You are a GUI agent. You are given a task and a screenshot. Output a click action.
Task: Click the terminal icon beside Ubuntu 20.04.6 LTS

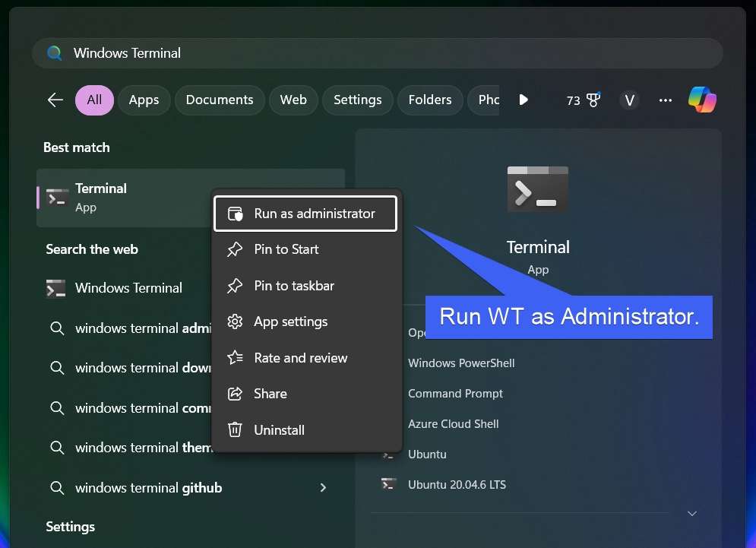click(388, 484)
